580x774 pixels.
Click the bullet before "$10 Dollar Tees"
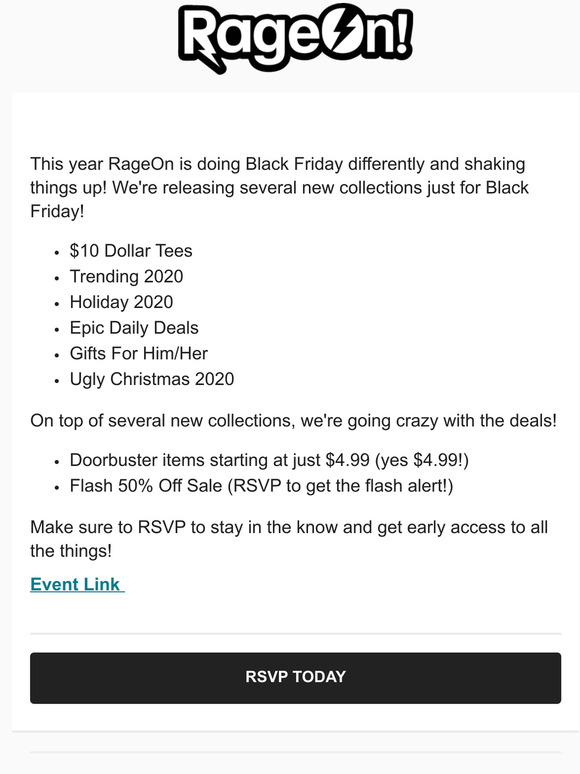click(x=57, y=253)
